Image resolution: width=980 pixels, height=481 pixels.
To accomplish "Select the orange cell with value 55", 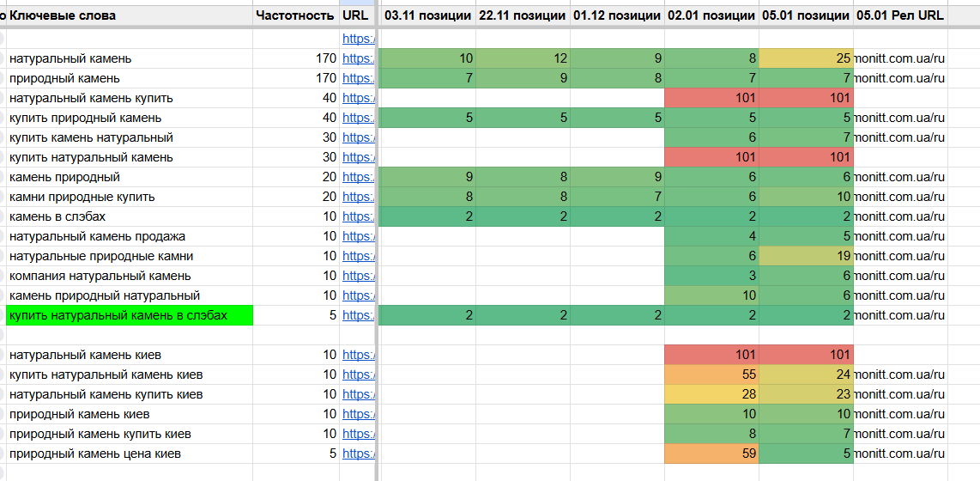I will (x=712, y=374).
